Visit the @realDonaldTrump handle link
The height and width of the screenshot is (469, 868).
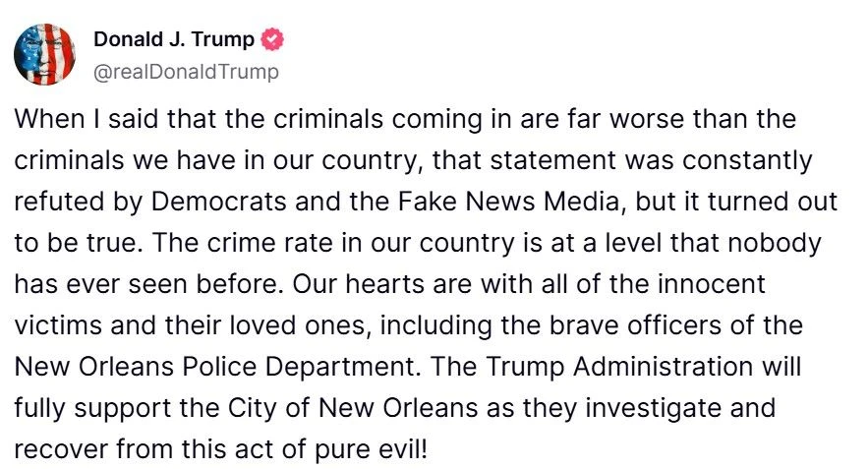pos(186,72)
